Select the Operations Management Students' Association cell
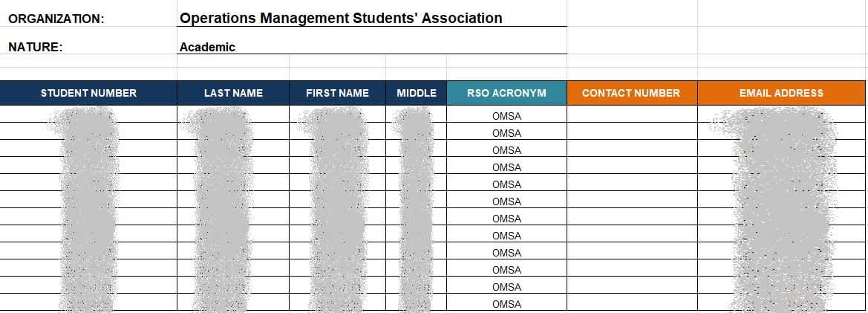The width and height of the screenshot is (868, 313). pyautogui.click(x=372, y=19)
